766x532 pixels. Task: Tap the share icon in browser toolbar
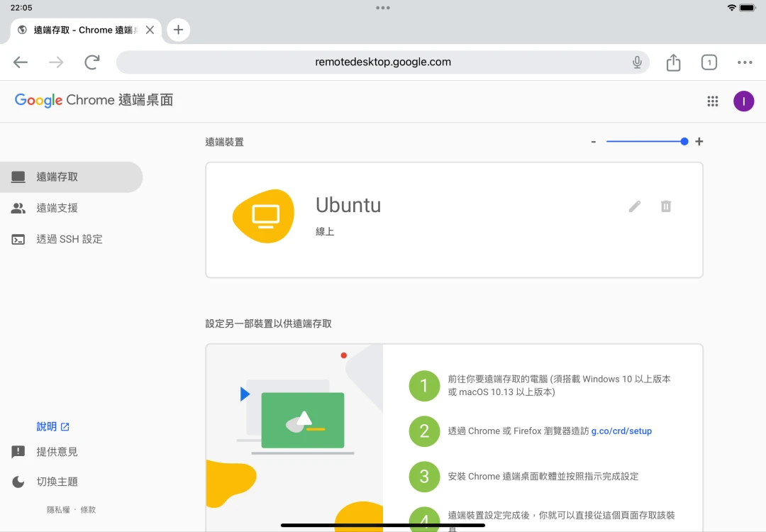click(673, 62)
